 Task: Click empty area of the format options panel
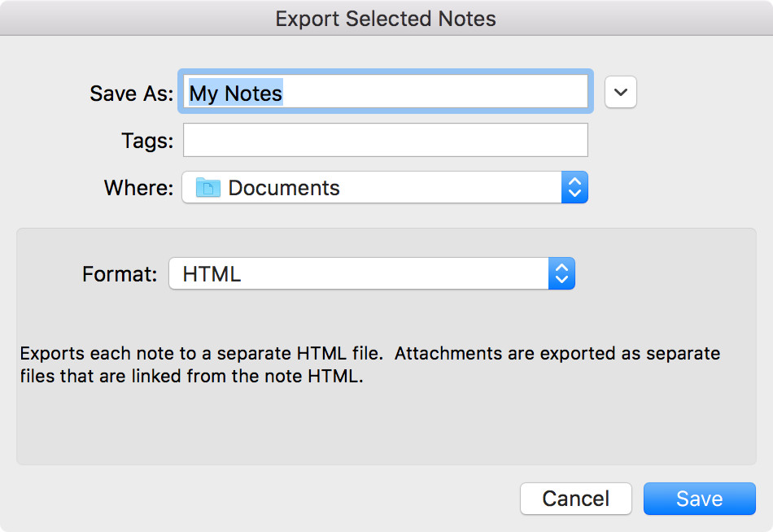386,424
